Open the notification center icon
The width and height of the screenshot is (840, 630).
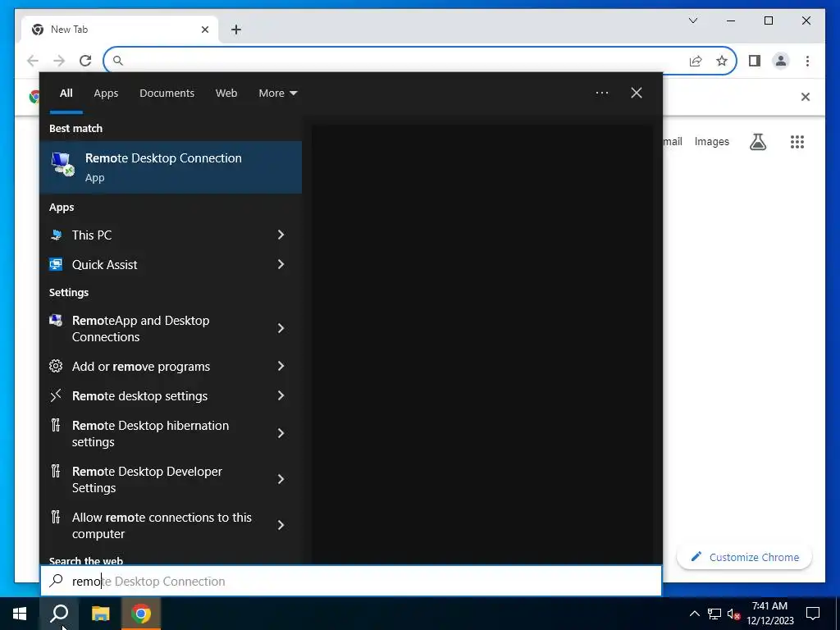tap(813, 614)
